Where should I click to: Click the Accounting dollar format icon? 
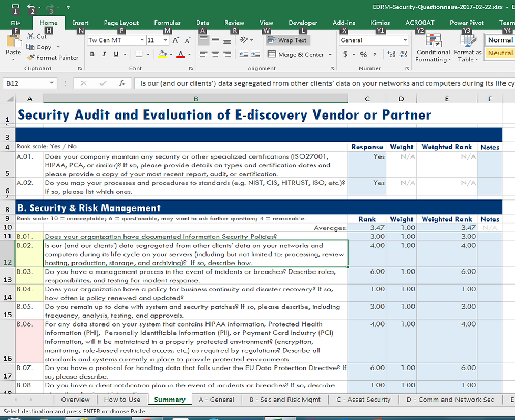tap(345, 54)
